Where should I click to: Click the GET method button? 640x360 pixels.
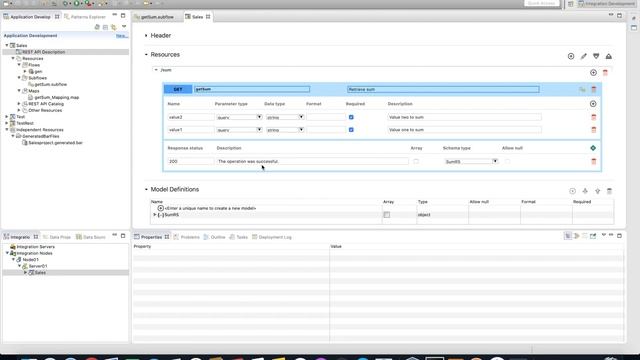click(x=178, y=89)
